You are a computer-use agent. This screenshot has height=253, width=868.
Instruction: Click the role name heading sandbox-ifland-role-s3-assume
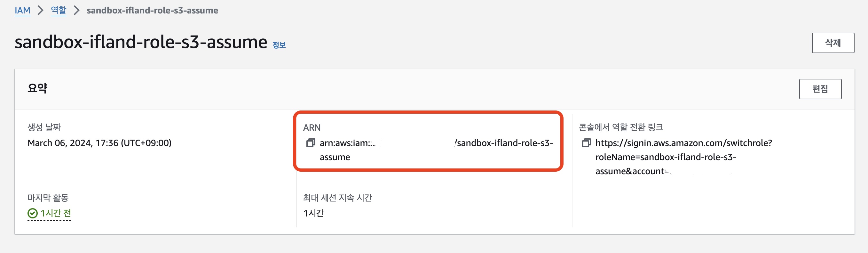(141, 42)
